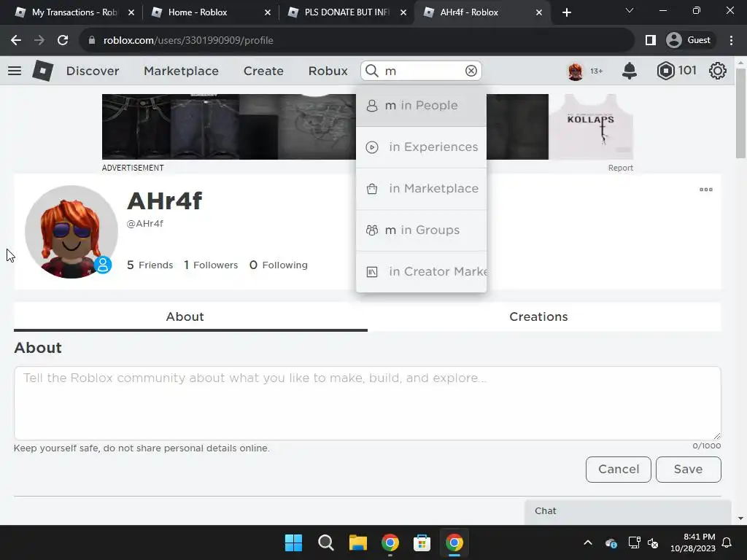Open the notifications bell
747x560 pixels.
click(x=630, y=71)
